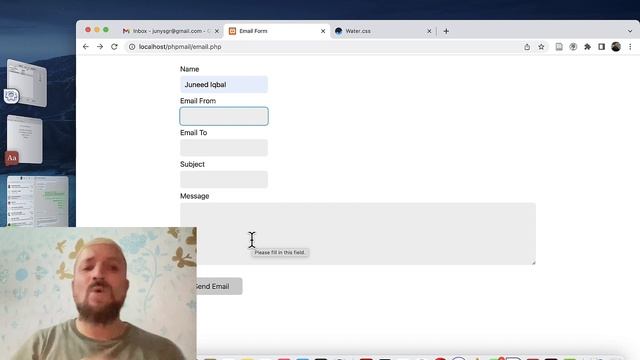
Task: Select the top Stage Manager window thumbnail
Action: [x=27, y=83]
